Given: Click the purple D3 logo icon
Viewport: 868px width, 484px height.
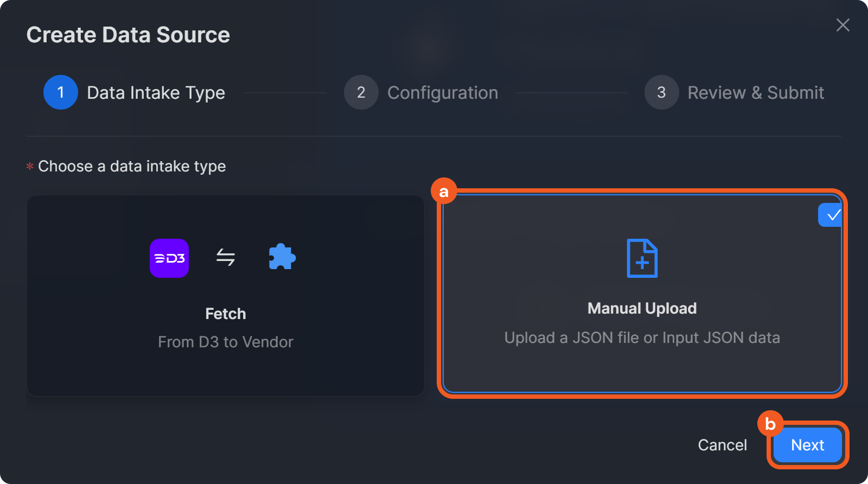Looking at the screenshot, I should [169, 258].
